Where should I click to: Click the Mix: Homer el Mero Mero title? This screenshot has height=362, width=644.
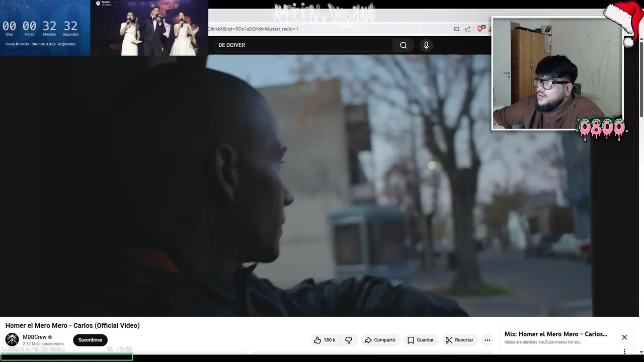[555, 334]
